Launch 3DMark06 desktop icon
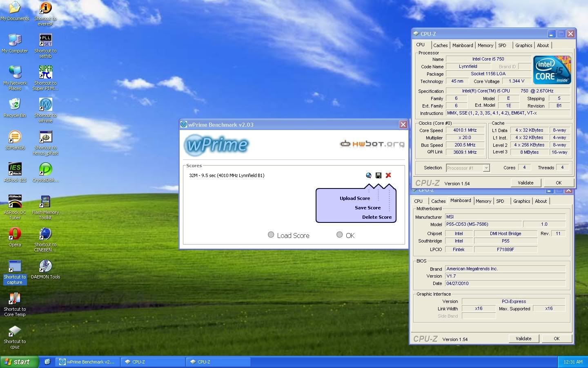The width and height of the screenshot is (588, 368). [15, 140]
